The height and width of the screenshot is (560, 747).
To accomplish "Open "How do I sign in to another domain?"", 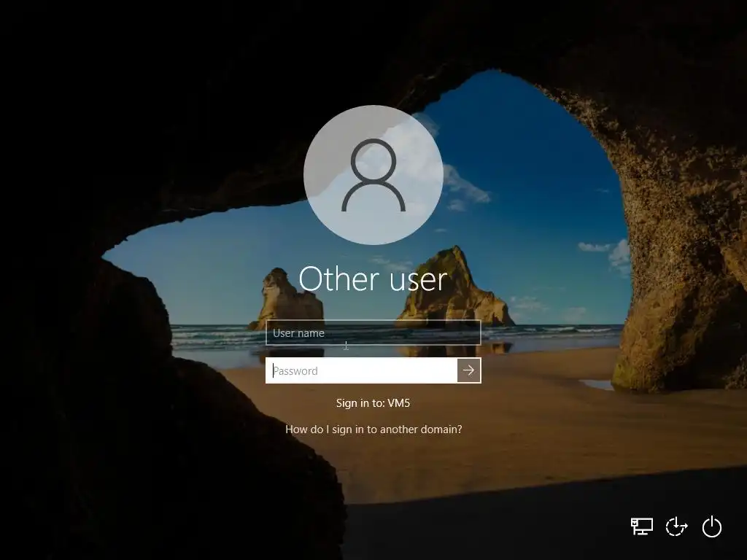I will click(x=373, y=429).
